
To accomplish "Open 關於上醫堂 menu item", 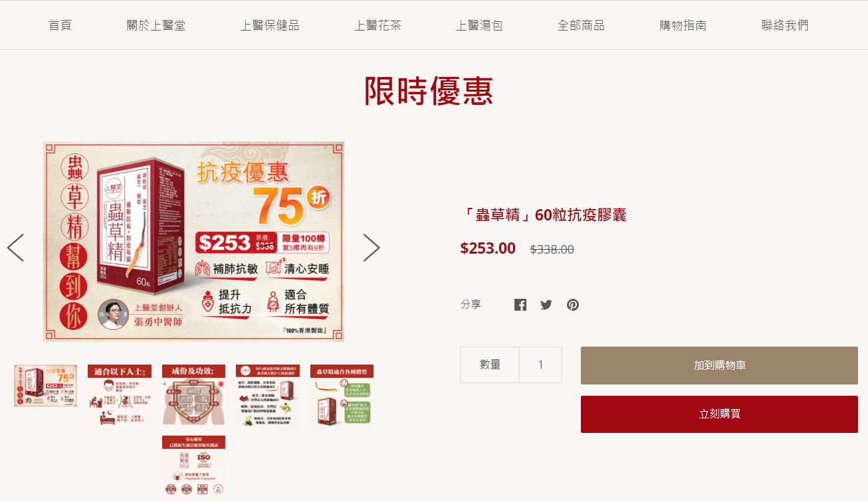I will (156, 25).
